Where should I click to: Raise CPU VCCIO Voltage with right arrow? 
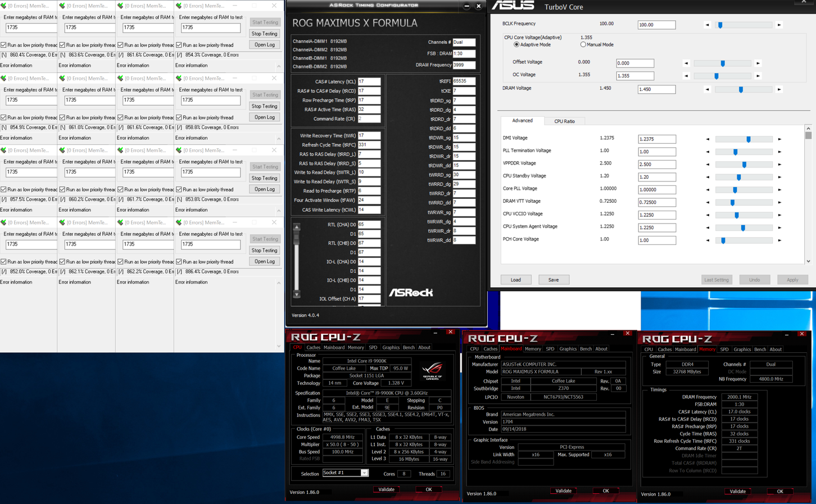click(779, 215)
